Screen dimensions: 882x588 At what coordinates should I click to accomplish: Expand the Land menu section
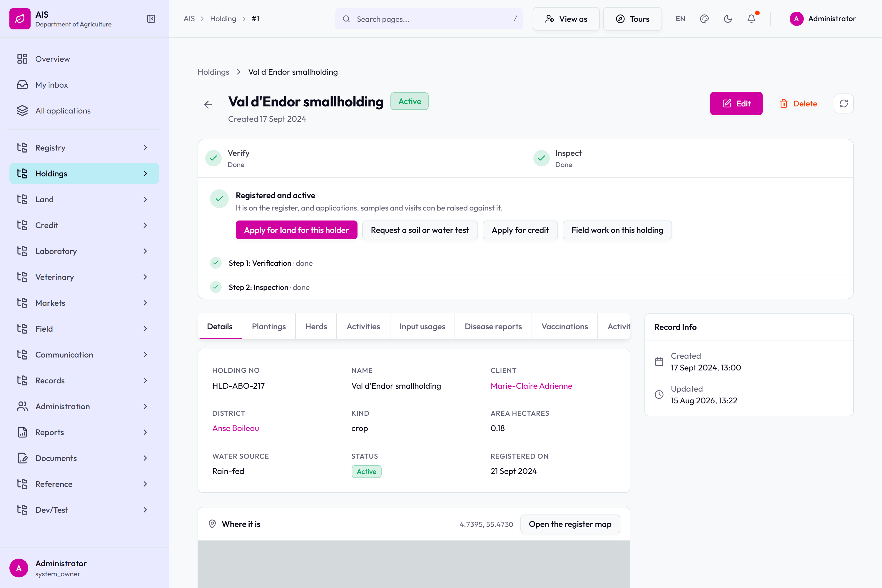tap(84, 200)
